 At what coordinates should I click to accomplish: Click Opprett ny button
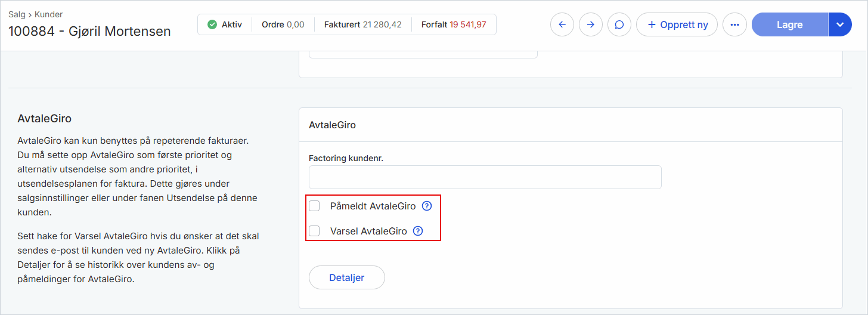[x=677, y=24]
